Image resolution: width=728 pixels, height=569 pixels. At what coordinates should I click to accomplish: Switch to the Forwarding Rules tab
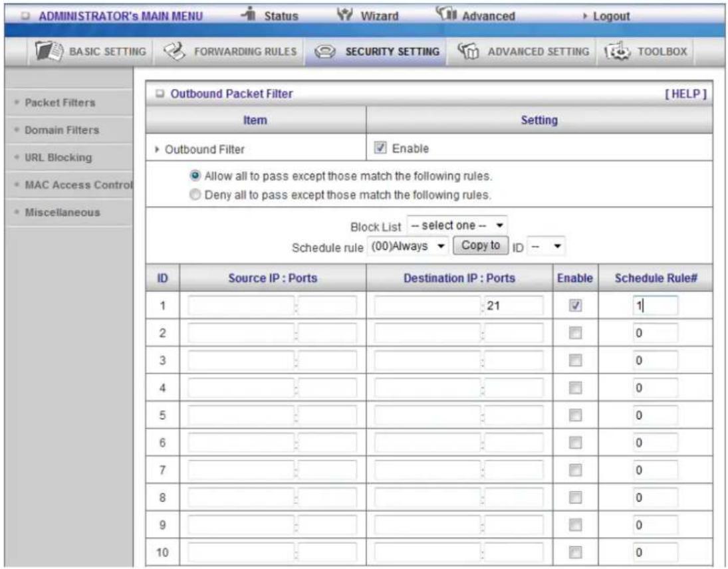coord(245,52)
